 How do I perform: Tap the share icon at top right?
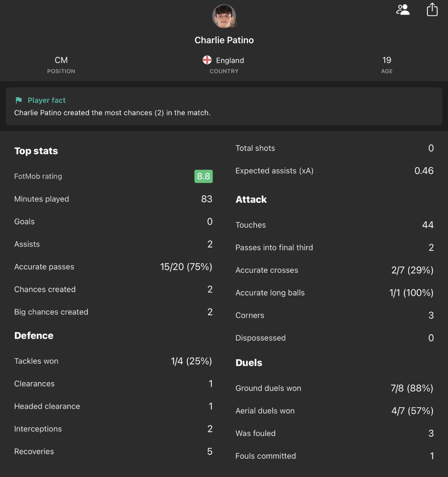point(432,10)
